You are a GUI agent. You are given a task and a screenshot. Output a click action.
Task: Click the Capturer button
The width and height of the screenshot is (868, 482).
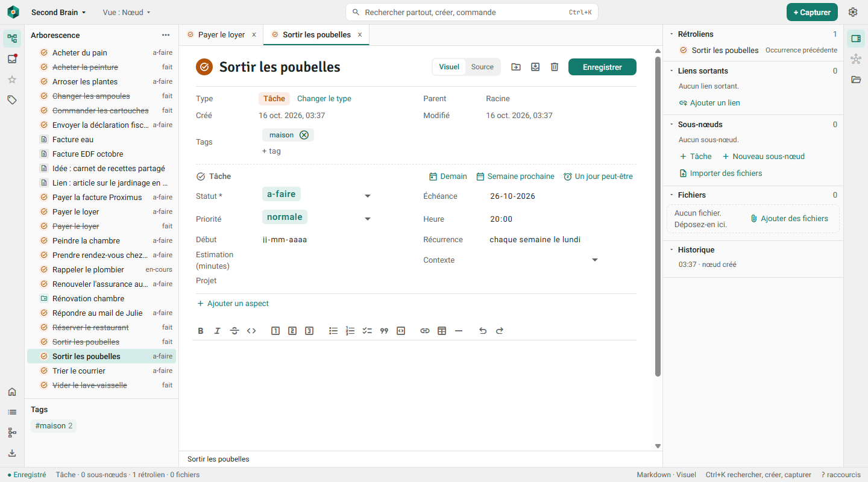[812, 12]
